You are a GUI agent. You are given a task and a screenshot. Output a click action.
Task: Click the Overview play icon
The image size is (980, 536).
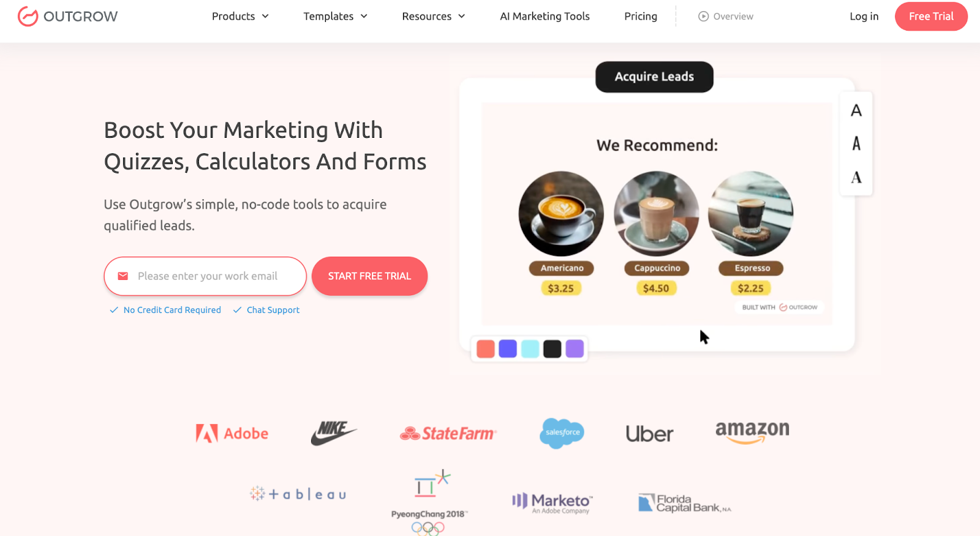pyautogui.click(x=703, y=17)
